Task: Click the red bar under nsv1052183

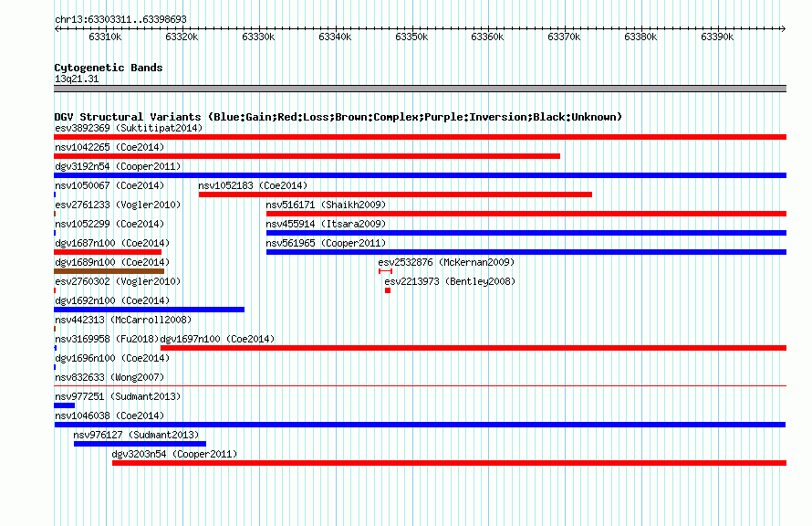Action: [395, 195]
